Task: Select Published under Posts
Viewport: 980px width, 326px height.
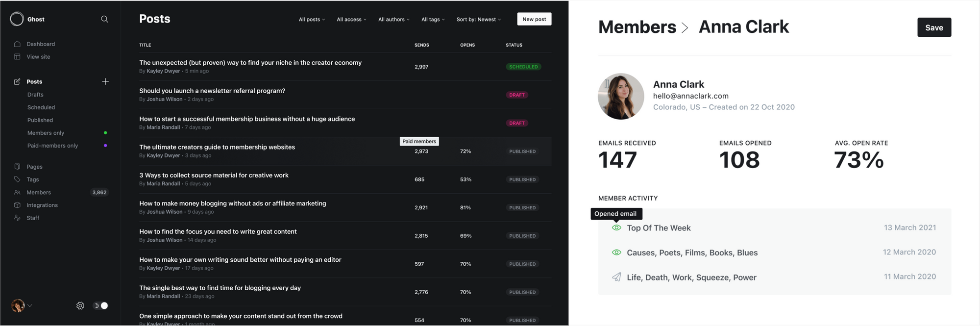Action: point(40,120)
